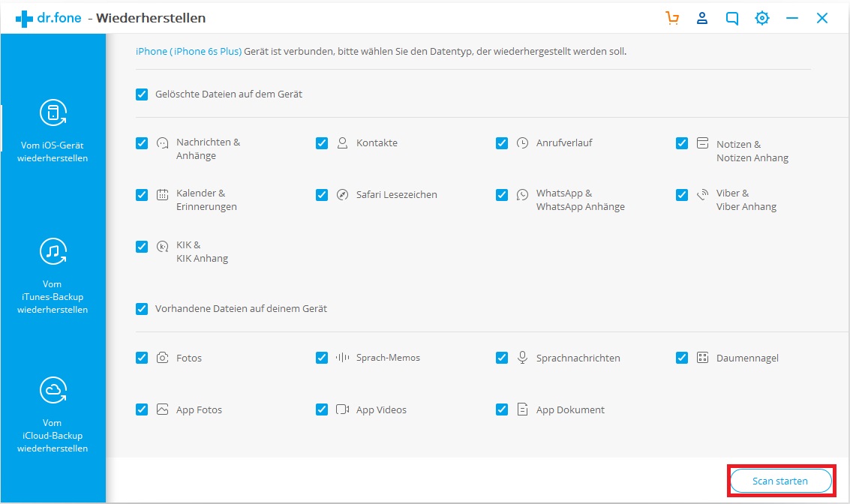Open the settings gear icon
This screenshot has width=850, height=504.
tap(762, 18)
